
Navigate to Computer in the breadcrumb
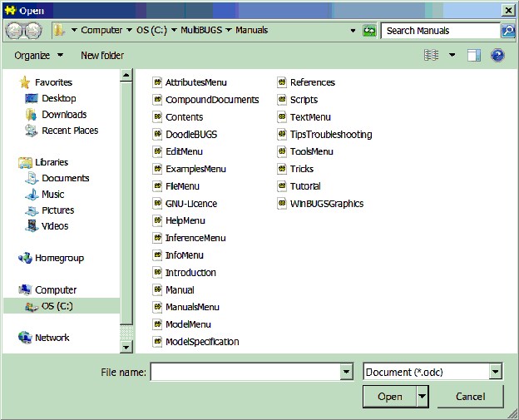[101, 30]
